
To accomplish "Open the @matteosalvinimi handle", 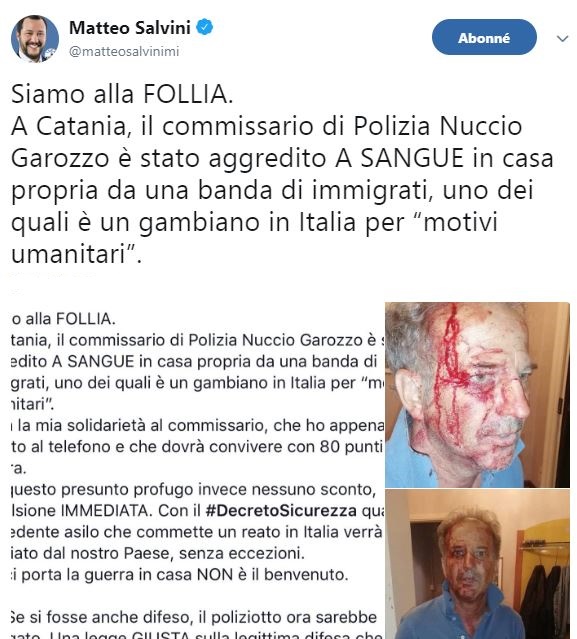I will pos(124,51).
